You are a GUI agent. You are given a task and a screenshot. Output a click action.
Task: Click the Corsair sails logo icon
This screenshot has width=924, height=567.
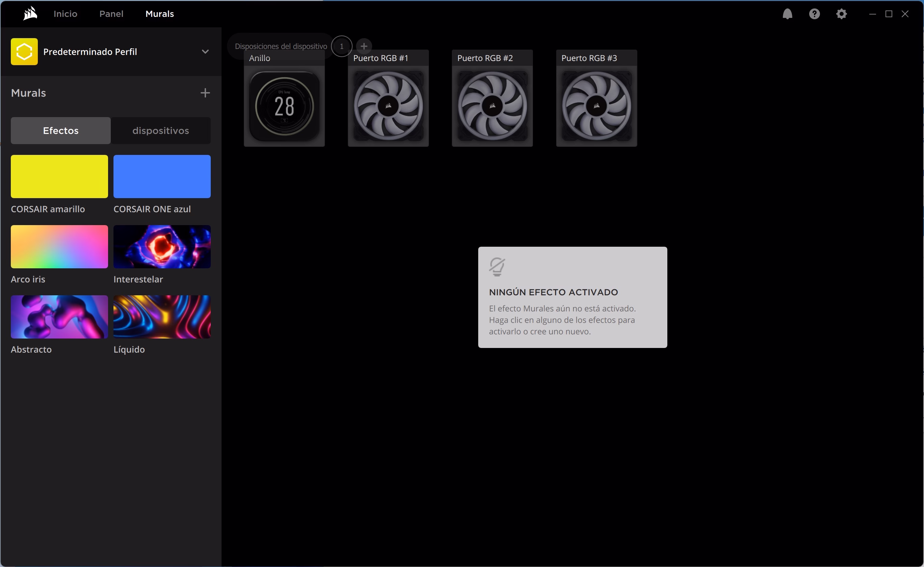tap(30, 14)
